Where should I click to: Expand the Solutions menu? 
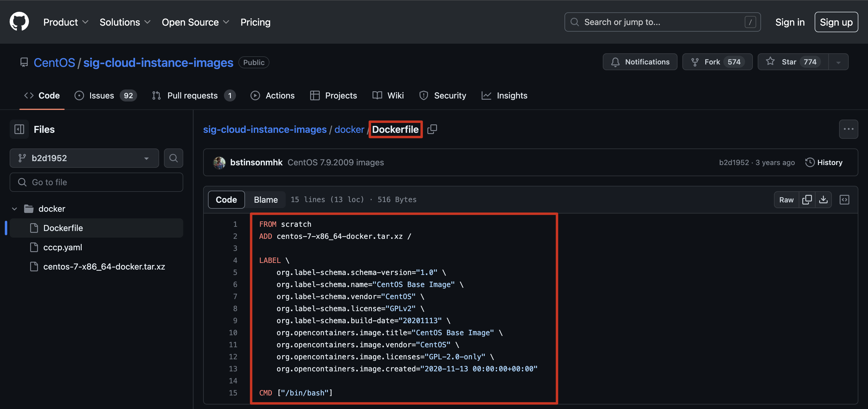click(125, 22)
